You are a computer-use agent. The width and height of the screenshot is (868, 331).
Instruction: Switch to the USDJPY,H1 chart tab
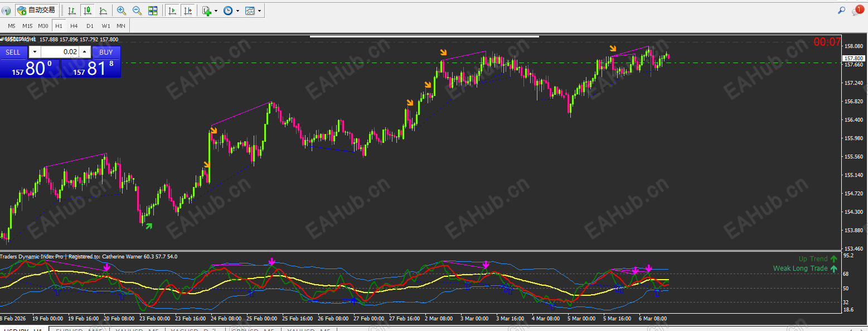coord(24,330)
